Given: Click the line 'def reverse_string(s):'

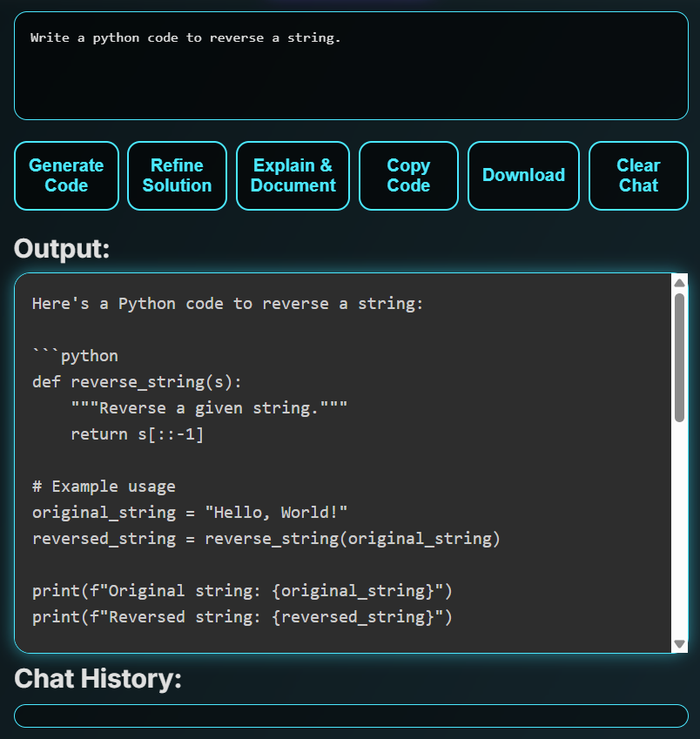Looking at the screenshot, I should [137, 382].
